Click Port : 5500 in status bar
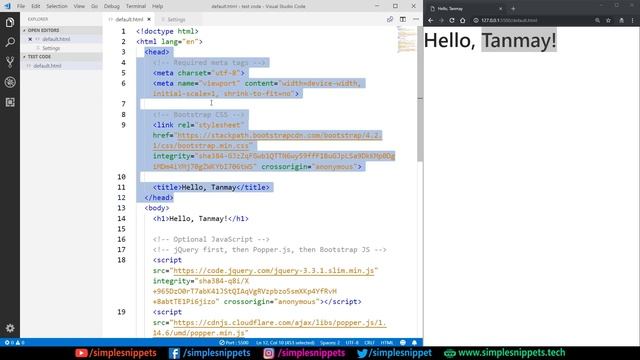The image size is (640, 360). click(234, 342)
